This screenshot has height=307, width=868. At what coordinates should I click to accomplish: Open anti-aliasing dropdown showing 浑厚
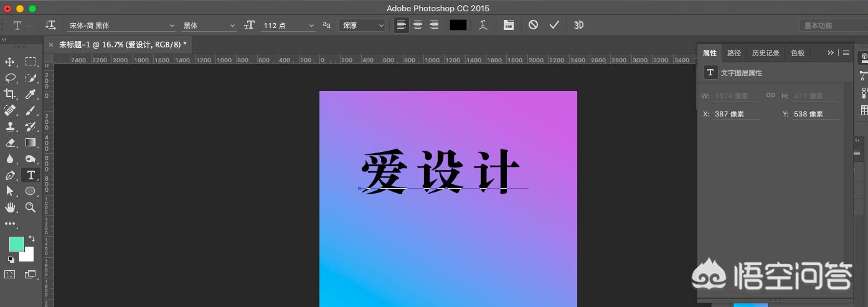(362, 26)
